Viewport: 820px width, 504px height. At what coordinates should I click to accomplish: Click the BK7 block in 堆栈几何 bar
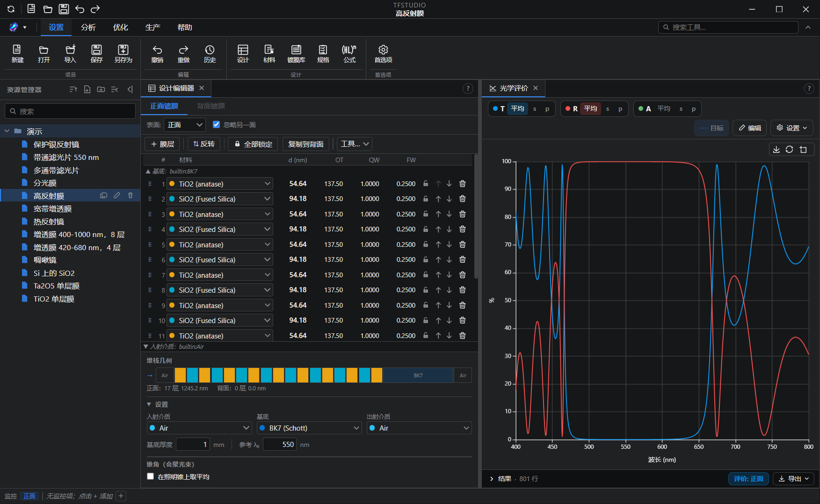pos(418,375)
